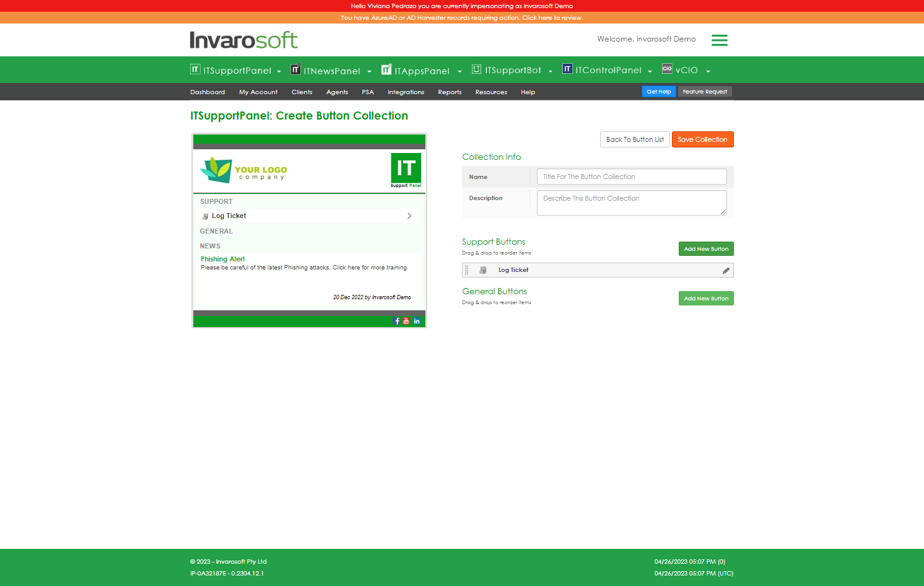The height and width of the screenshot is (586, 924).
Task: Click the '© 2023 - Invarosoft Pty Ltd' footer text
Action: click(x=229, y=562)
